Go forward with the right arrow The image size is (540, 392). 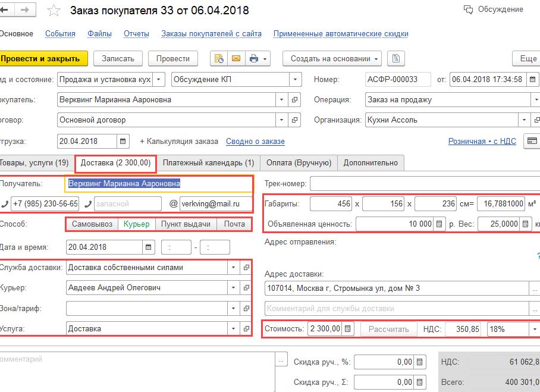coord(25,10)
